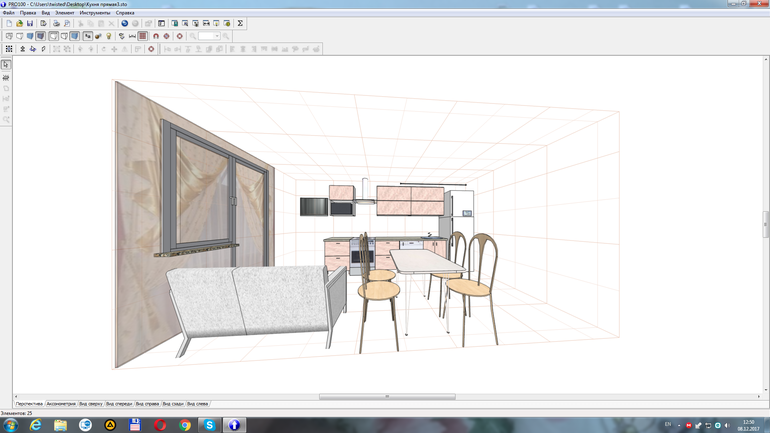Click the Open file folder icon
Viewport: 770px width, 433px height.
point(19,23)
